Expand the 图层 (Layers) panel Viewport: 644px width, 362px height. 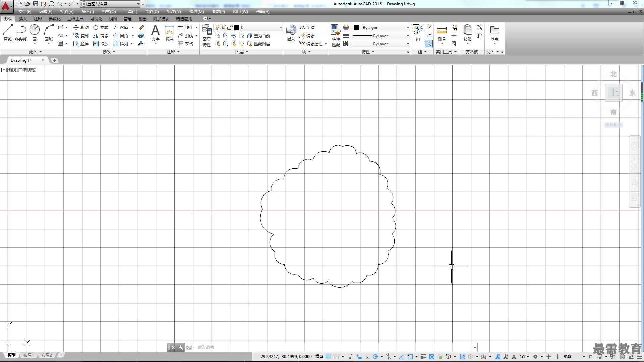(x=241, y=52)
